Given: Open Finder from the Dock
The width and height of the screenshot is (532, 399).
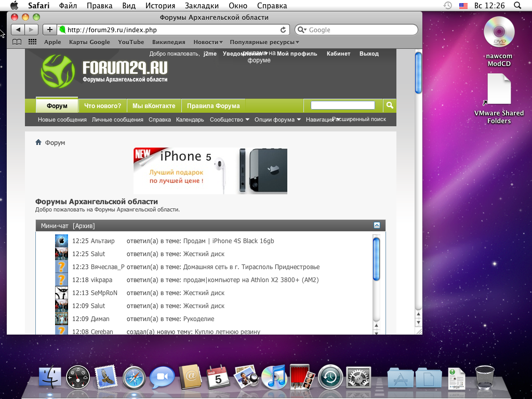Looking at the screenshot, I should point(50,377).
